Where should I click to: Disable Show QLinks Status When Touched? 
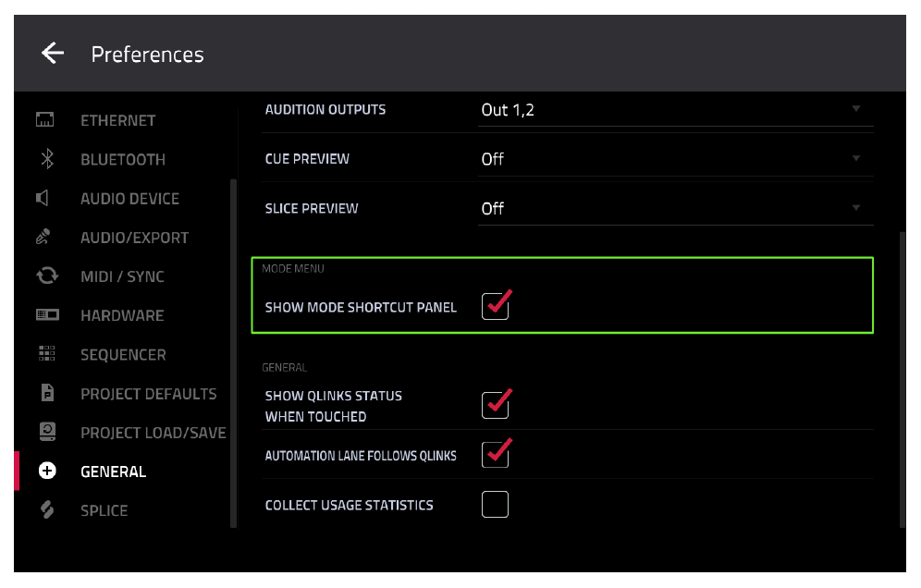click(x=495, y=405)
